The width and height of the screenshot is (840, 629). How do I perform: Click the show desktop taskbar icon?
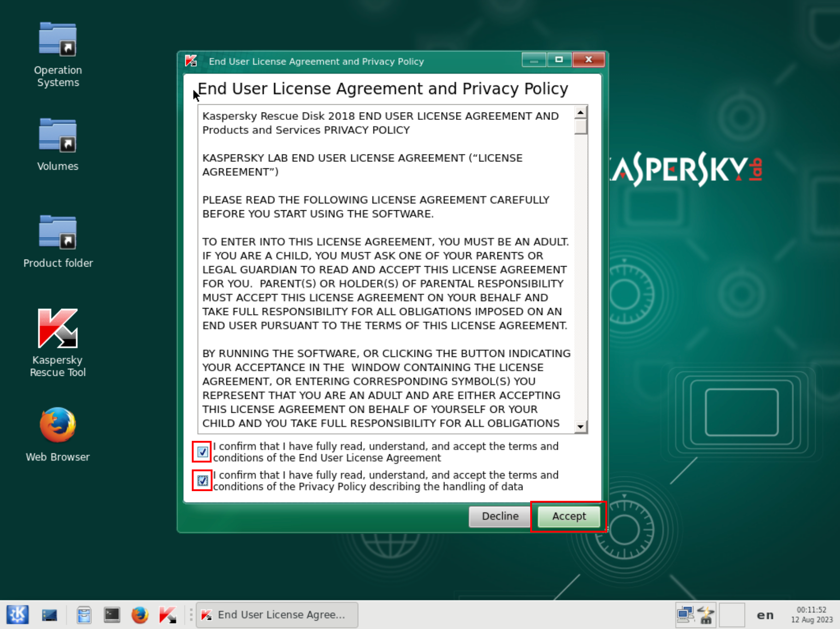click(x=49, y=615)
